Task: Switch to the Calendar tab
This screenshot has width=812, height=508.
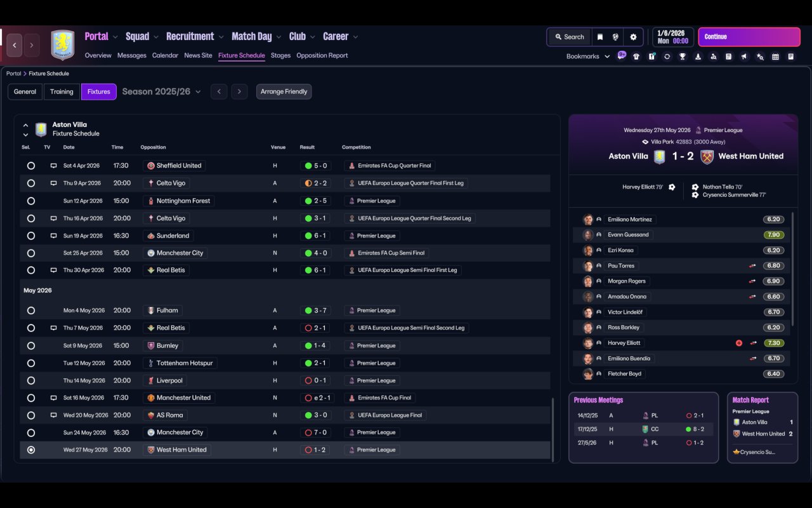Action: pos(165,55)
